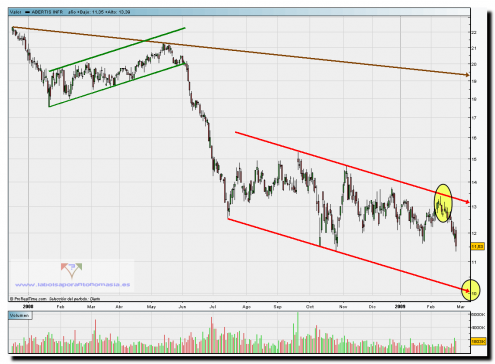Click the 14 price axis label
Viewport: 495px width, 364px height.
click(x=474, y=182)
